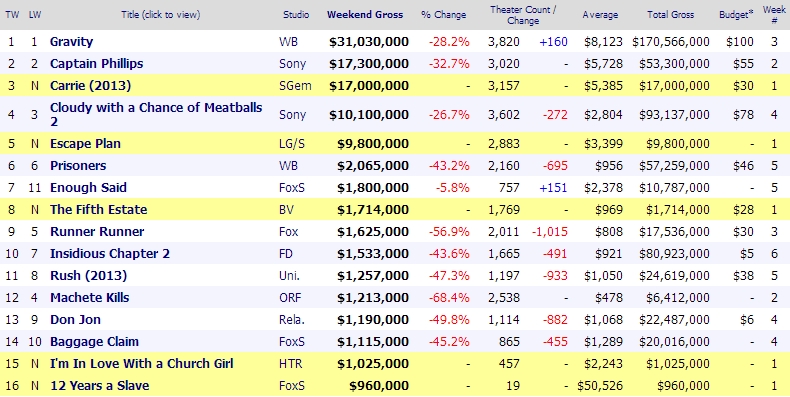
Task: Open Insidious Chapter 2 page
Action: coord(110,254)
